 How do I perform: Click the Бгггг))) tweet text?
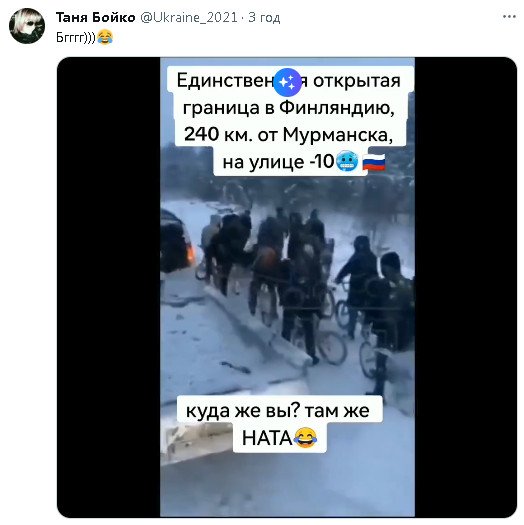pyautogui.click(x=76, y=37)
